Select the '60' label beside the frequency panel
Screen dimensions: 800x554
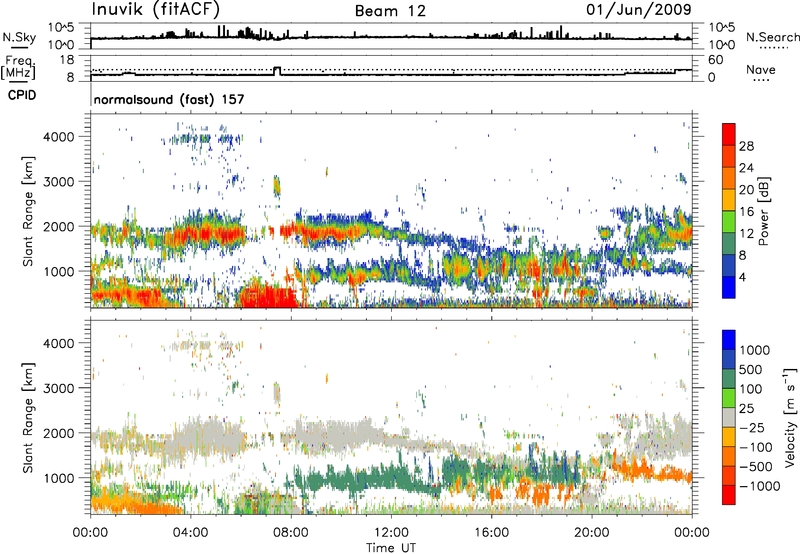coord(716,60)
